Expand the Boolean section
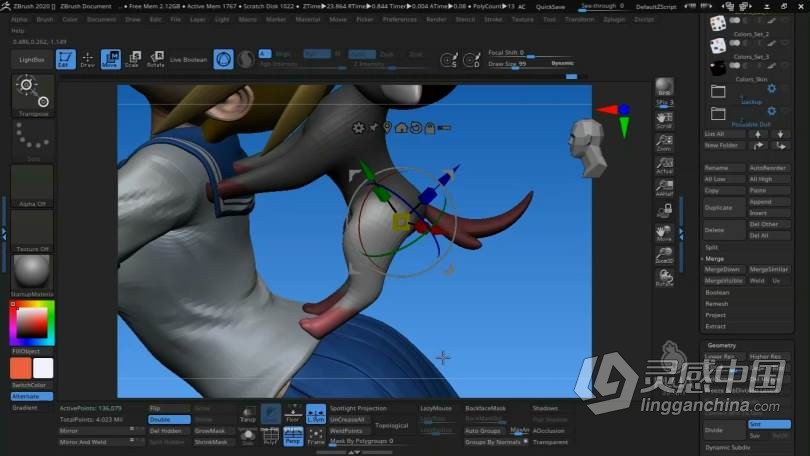 tap(718, 292)
